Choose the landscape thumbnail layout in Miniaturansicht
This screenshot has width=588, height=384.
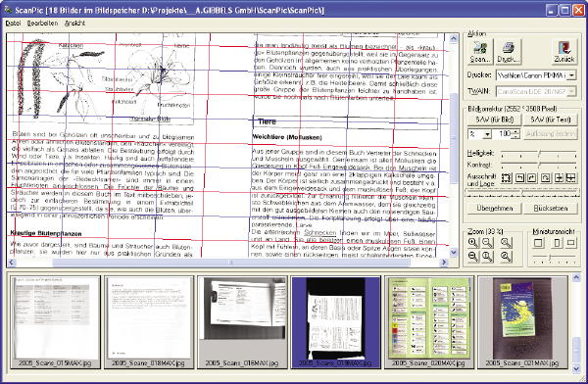pos(570,243)
